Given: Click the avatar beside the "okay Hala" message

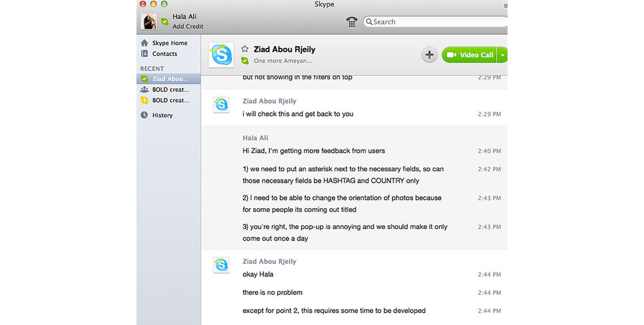Looking at the screenshot, I should pos(221,264).
